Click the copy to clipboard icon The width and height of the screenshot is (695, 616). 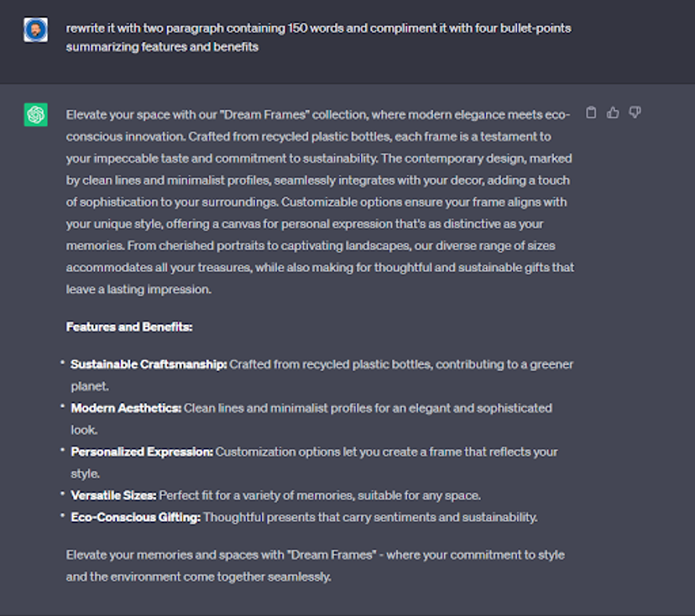[x=591, y=113]
